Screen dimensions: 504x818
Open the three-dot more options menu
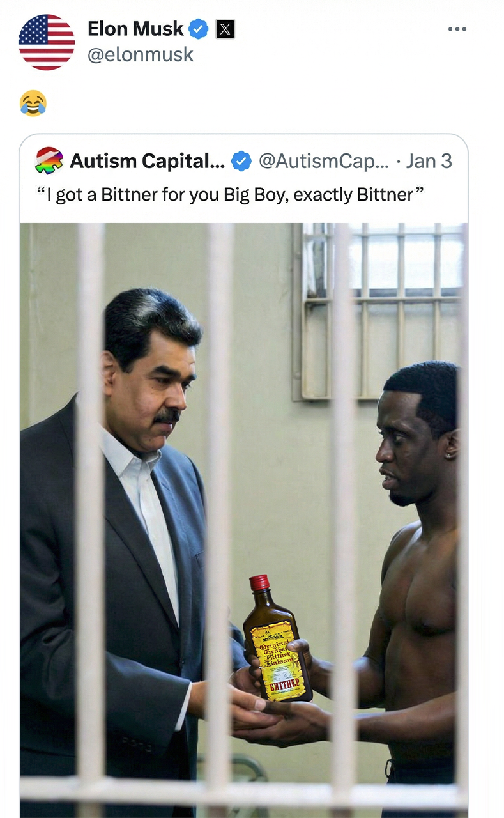[457, 29]
